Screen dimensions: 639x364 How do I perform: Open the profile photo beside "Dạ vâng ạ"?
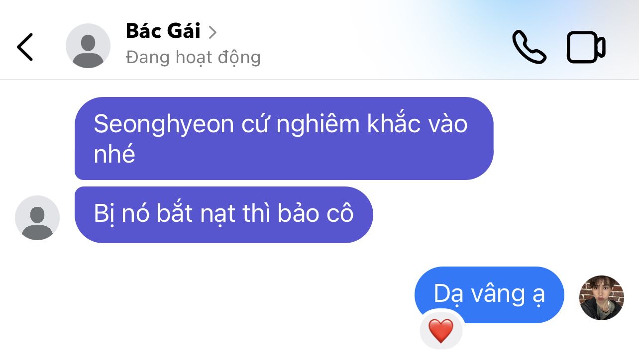coord(602,297)
